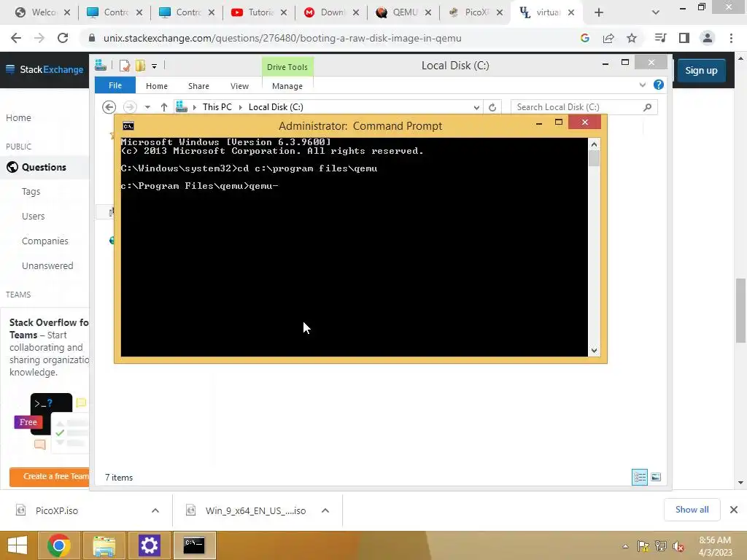Reload the Chrome page
This screenshot has height=560, width=747.
[63, 38]
